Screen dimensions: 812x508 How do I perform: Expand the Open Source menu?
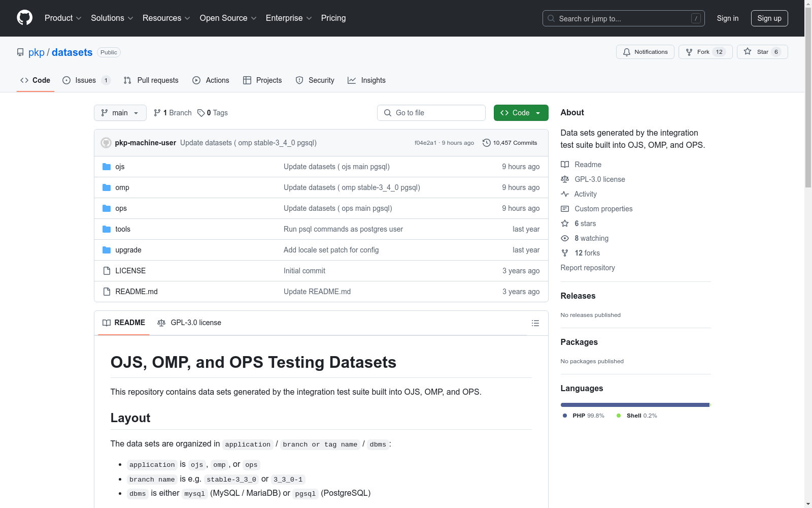point(228,18)
